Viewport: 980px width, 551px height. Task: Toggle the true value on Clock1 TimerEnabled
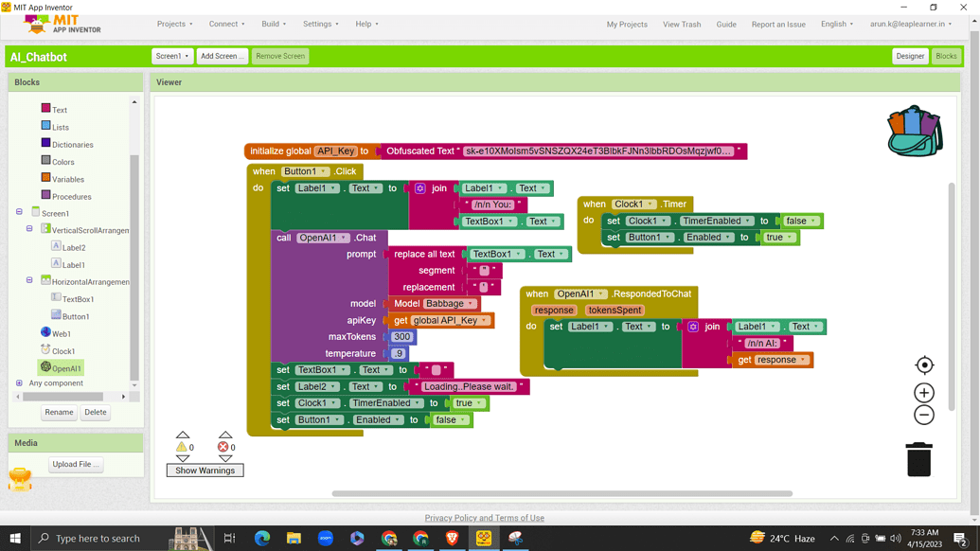[x=468, y=403]
